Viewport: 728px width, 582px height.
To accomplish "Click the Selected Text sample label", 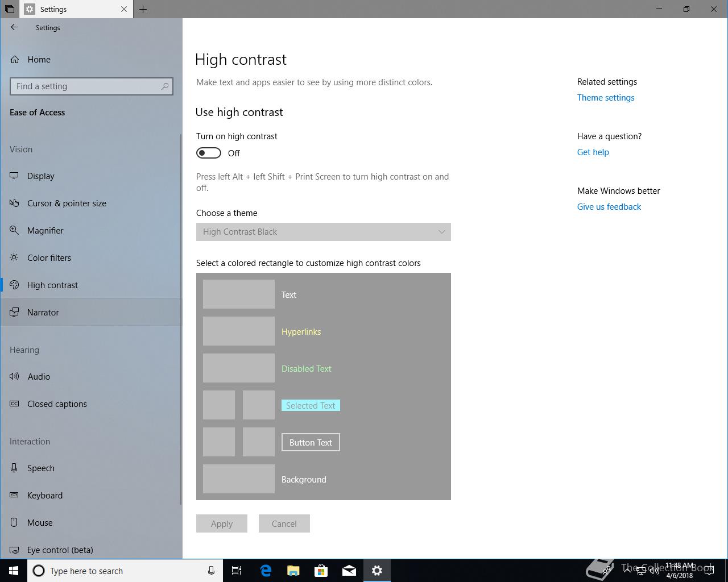I will (x=311, y=405).
